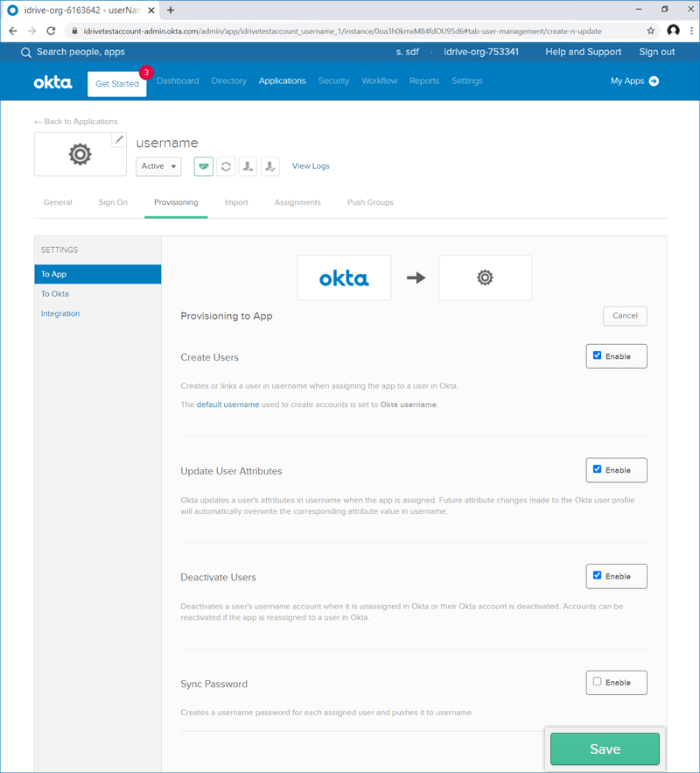Click the browser address bar URL

click(342, 31)
